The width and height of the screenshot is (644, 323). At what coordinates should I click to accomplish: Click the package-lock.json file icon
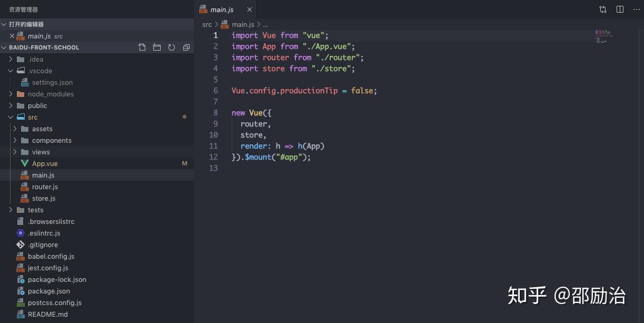click(21, 279)
